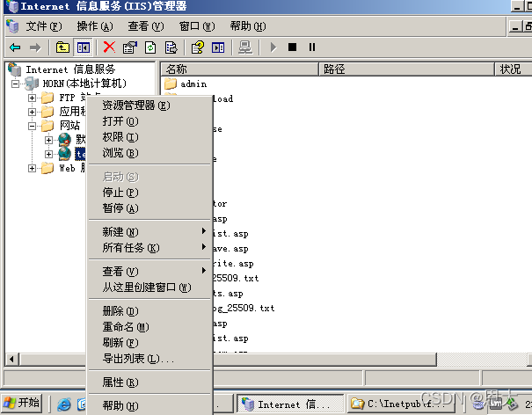Open the 窗口(W) menu
Viewport: 532px width, 415px height.
[x=197, y=26]
